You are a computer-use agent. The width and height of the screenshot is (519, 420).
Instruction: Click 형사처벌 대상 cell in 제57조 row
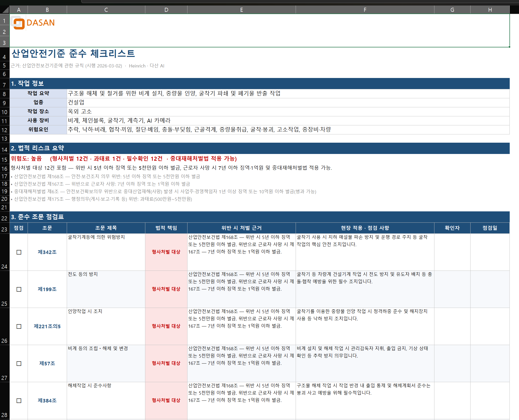[166, 364]
